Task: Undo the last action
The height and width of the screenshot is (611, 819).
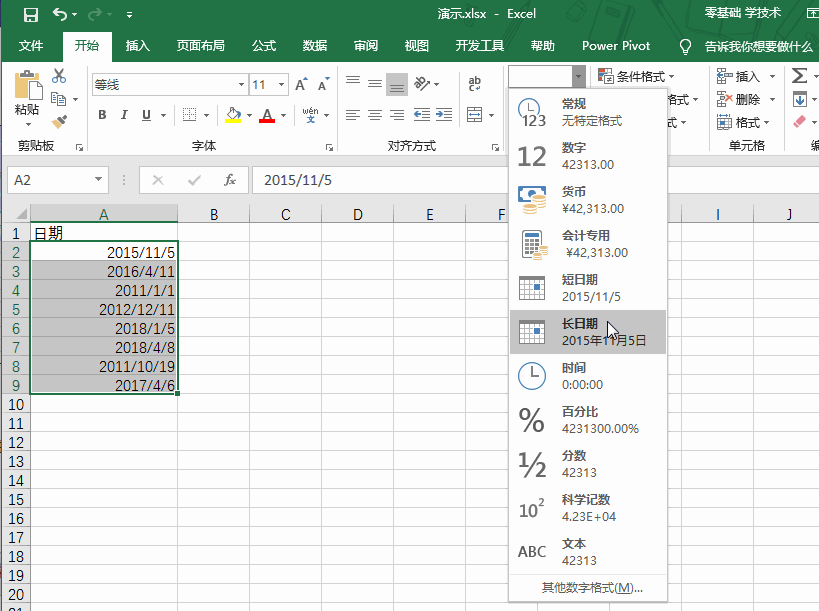Action: (x=60, y=15)
